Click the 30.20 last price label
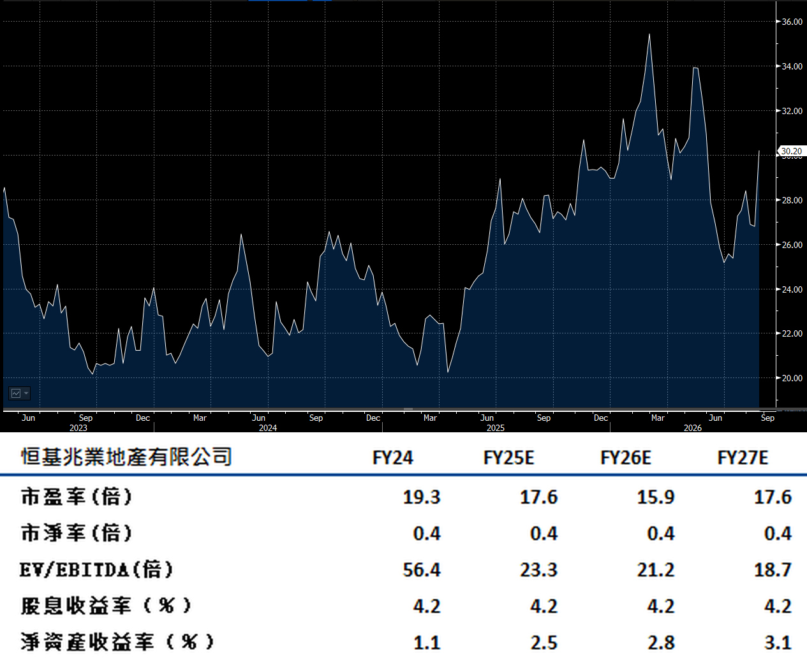This screenshot has width=807, height=672. (x=792, y=151)
